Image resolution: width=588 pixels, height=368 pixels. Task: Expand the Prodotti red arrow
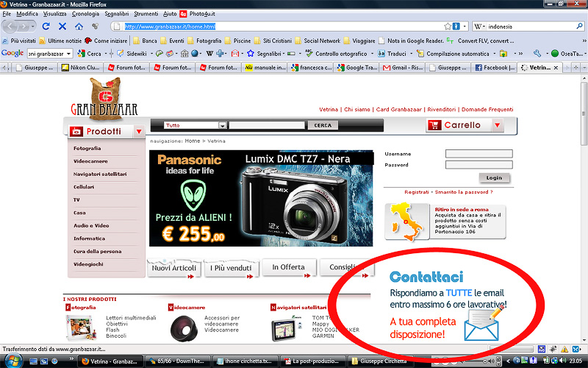(139, 132)
